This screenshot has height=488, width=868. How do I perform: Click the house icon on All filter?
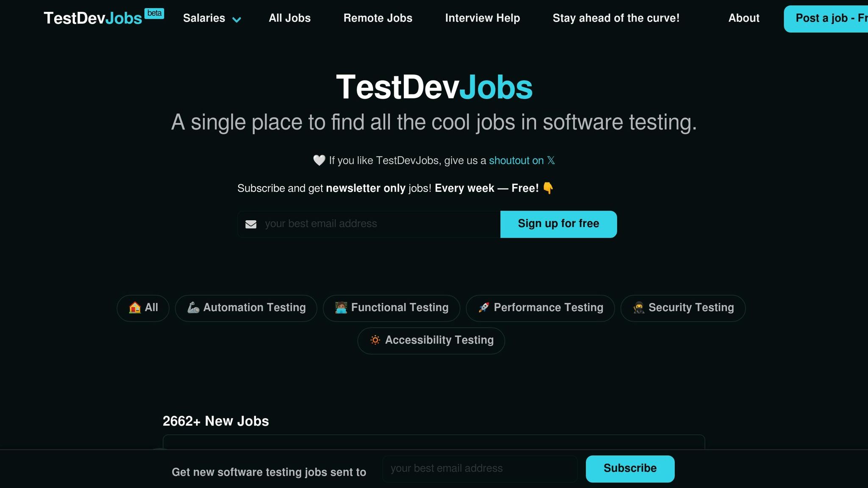click(x=135, y=308)
